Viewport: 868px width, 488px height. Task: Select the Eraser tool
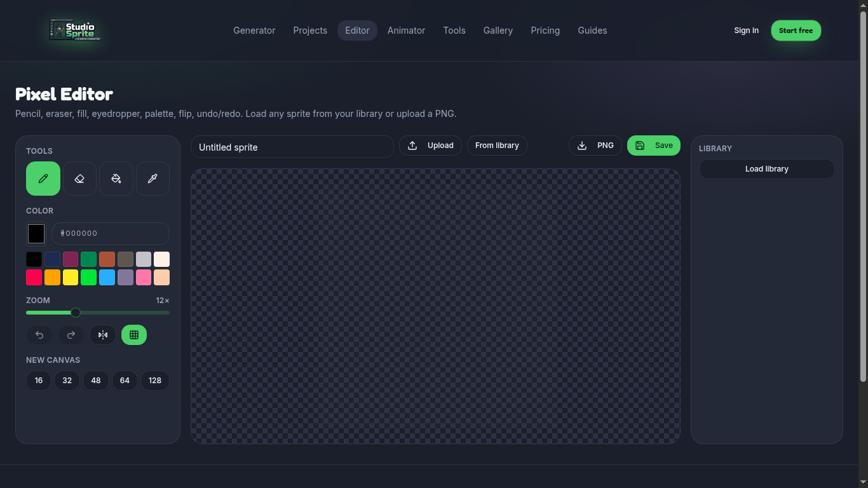click(79, 179)
